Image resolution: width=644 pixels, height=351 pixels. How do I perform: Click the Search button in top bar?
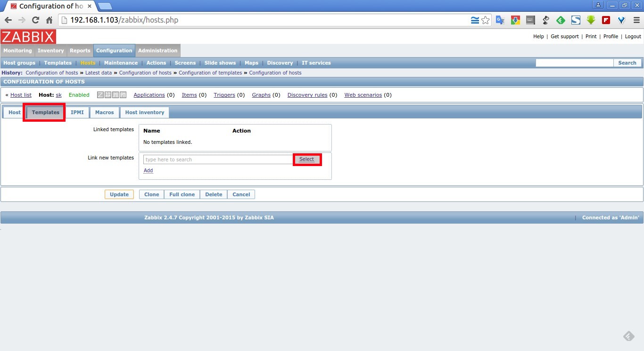tap(627, 63)
